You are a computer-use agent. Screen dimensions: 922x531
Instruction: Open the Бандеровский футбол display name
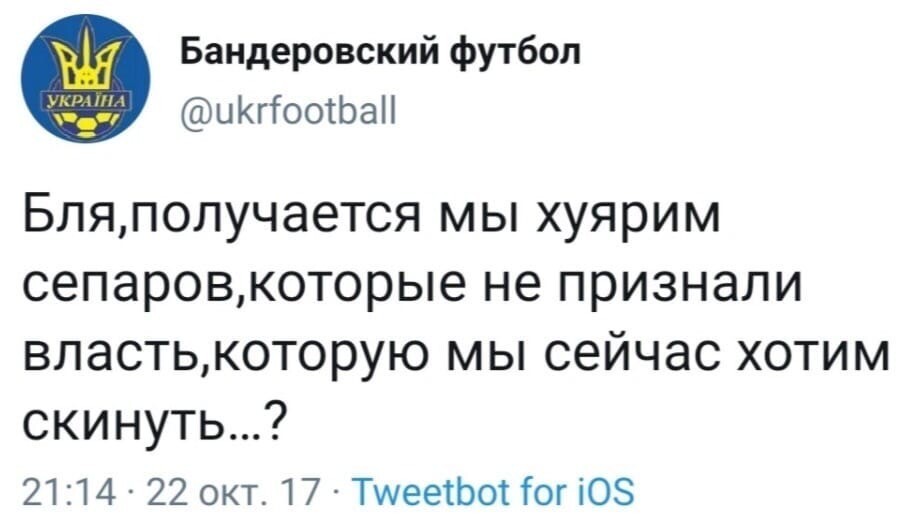tap(380, 54)
